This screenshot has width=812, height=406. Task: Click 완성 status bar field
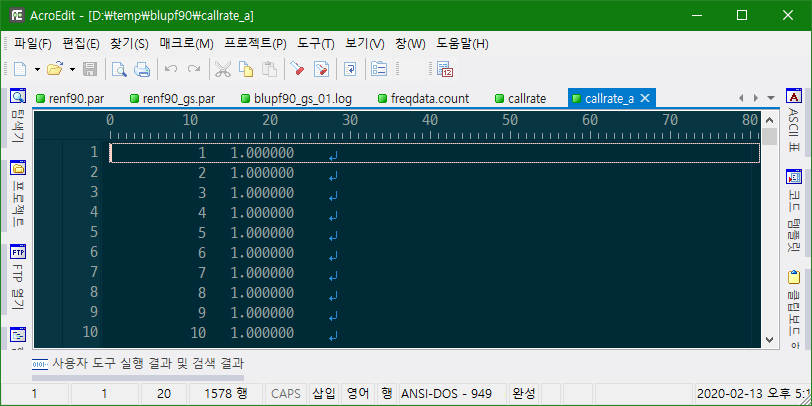[x=524, y=394]
